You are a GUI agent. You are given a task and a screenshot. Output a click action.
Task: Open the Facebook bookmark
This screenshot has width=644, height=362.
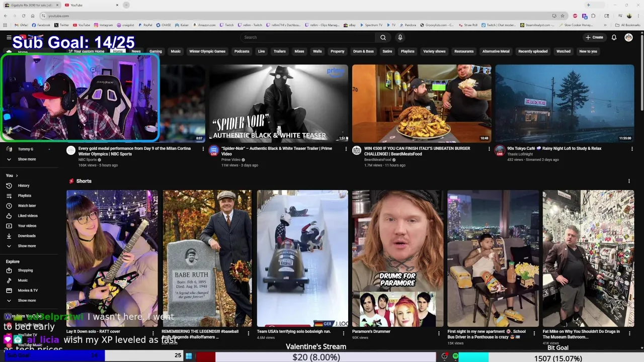[41, 25]
